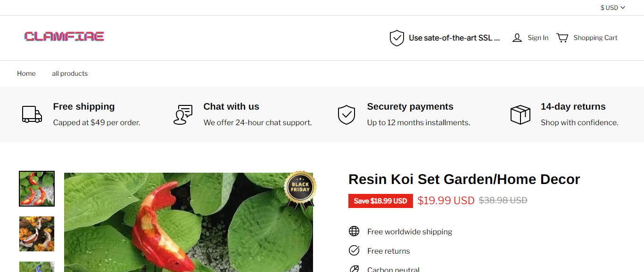Click the free returns checkmark icon
The height and width of the screenshot is (272, 644).
354,250
